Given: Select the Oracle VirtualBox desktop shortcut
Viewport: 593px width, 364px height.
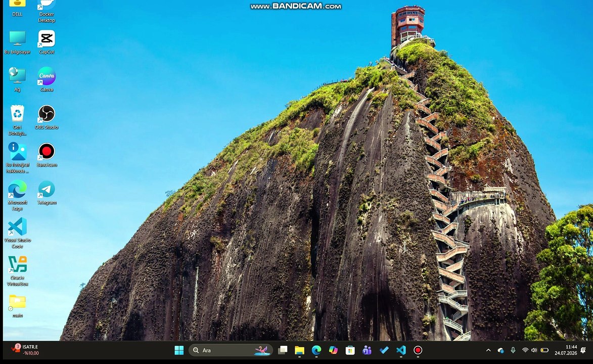Looking at the screenshot, I should pos(17,270).
